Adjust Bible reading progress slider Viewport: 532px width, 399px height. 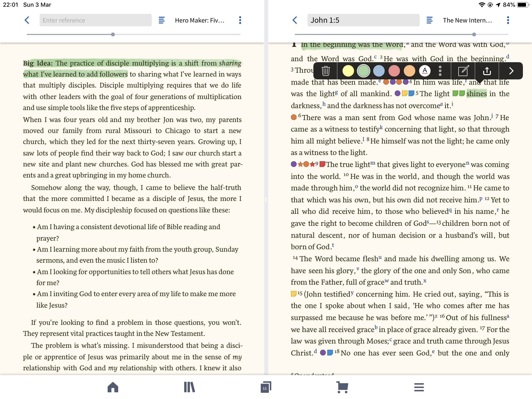[x=474, y=34]
